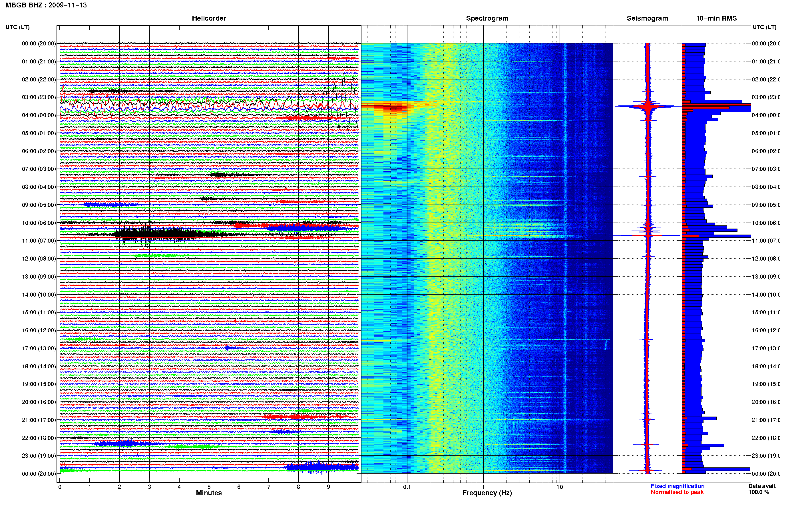Viewport: 812px width, 508px height.
Task: Click the left 12:00 (08:00) time label
Action: [39, 258]
